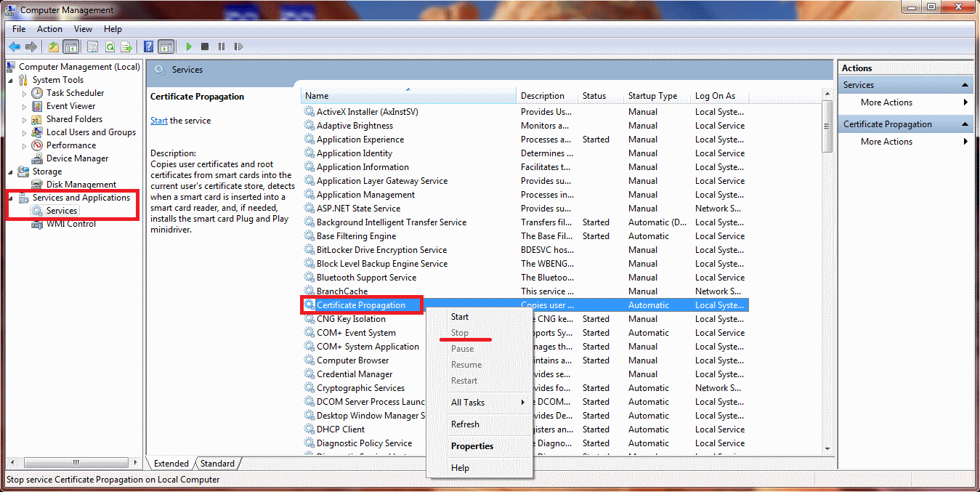Click the Refresh toolbar icon

[x=110, y=47]
